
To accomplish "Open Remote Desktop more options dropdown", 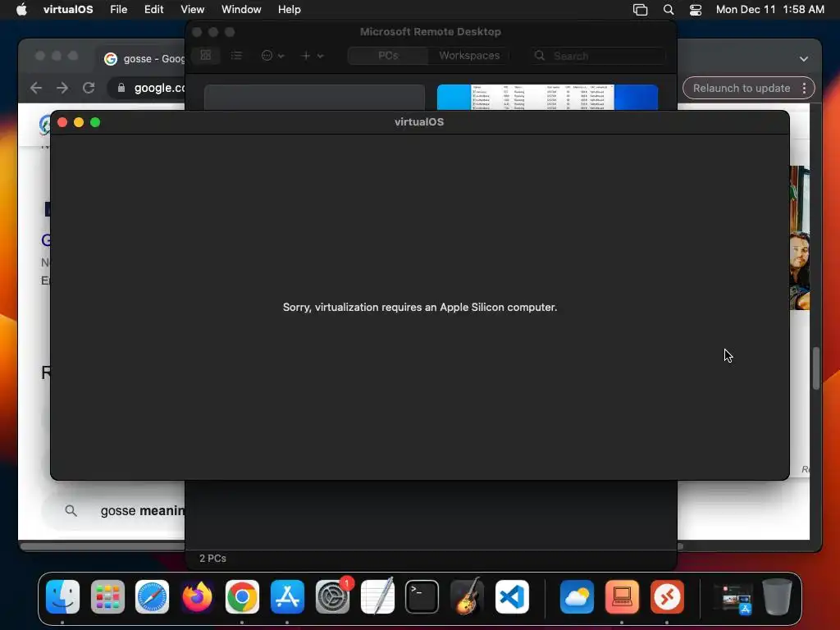I will click(272, 55).
